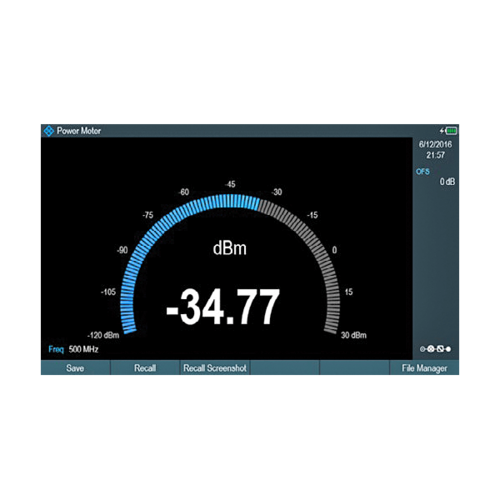Select the Recall softkey

145,368
